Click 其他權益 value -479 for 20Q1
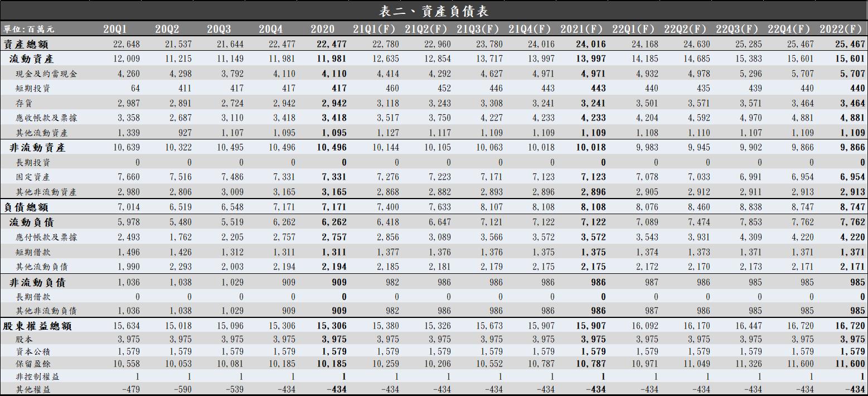Screen dimensions: 868x396 click(x=130, y=389)
